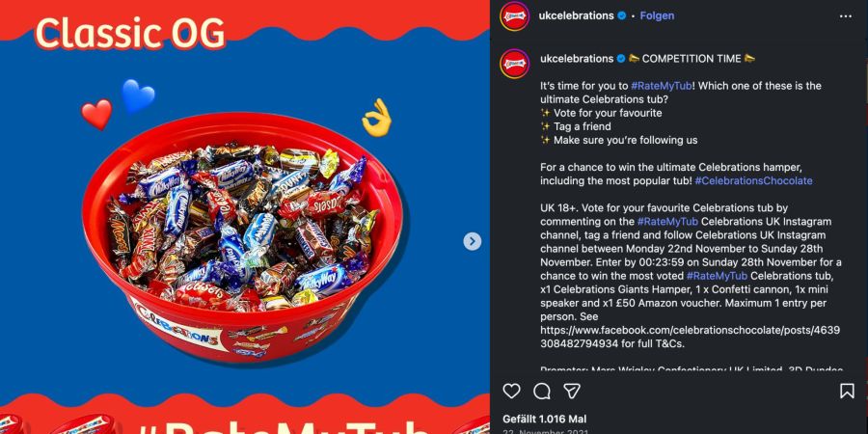The height and width of the screenshot is (434, 868).
Task: Share the post via the paper plane icon
Action: click(572, 392)
